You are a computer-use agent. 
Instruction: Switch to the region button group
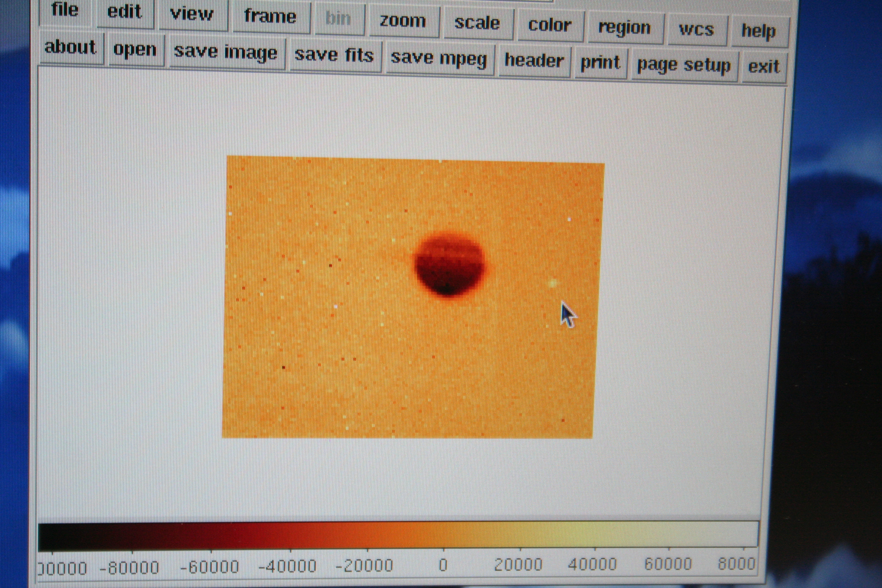(625, 28)
